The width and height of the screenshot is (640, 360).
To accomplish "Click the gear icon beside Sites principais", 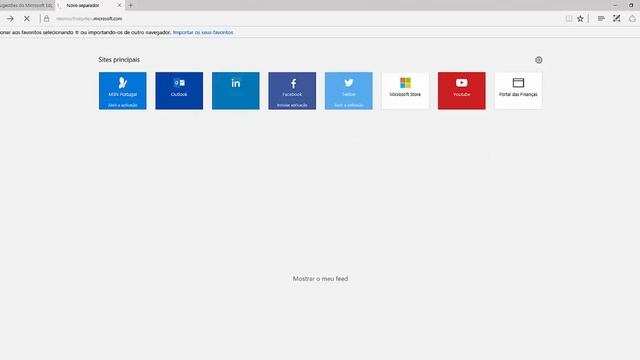I will pos(539,60).
